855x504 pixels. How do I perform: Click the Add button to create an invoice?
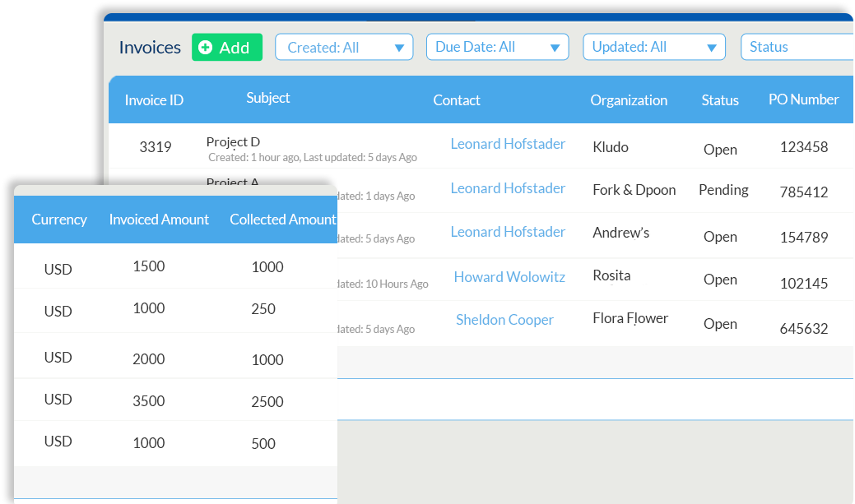click(x=226, y=47)
